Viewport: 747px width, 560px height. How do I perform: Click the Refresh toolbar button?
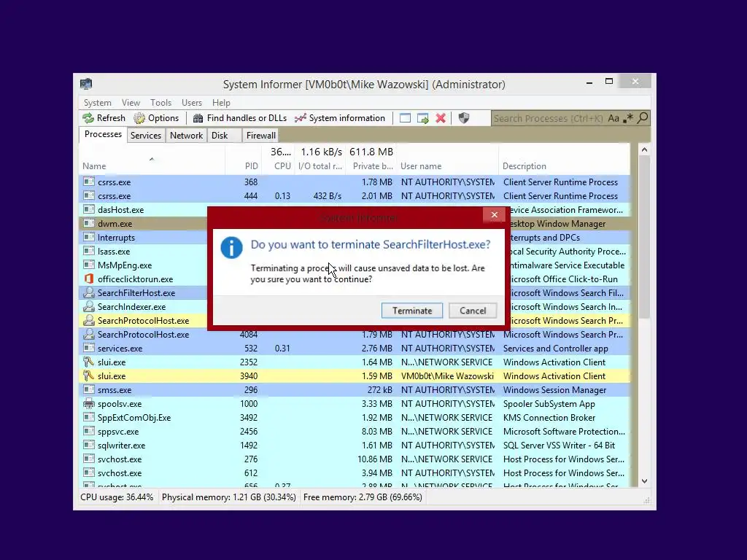[x=104, y=118]
